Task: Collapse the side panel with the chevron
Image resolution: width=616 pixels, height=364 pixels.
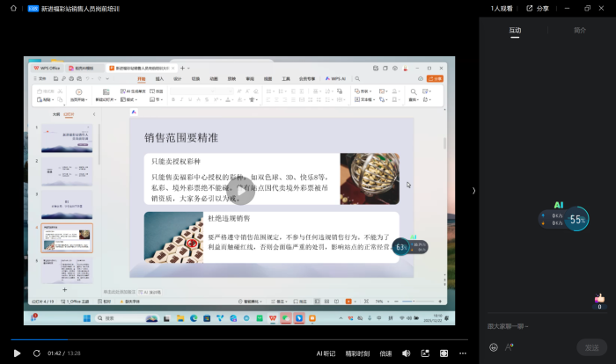Action: point(473,191)
